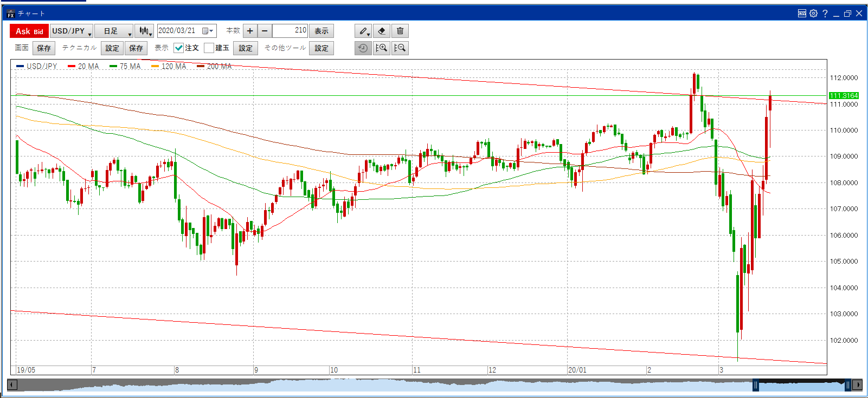Click the テクニカル 保存 save button
868x398 pixels.
tap(136, 48)
